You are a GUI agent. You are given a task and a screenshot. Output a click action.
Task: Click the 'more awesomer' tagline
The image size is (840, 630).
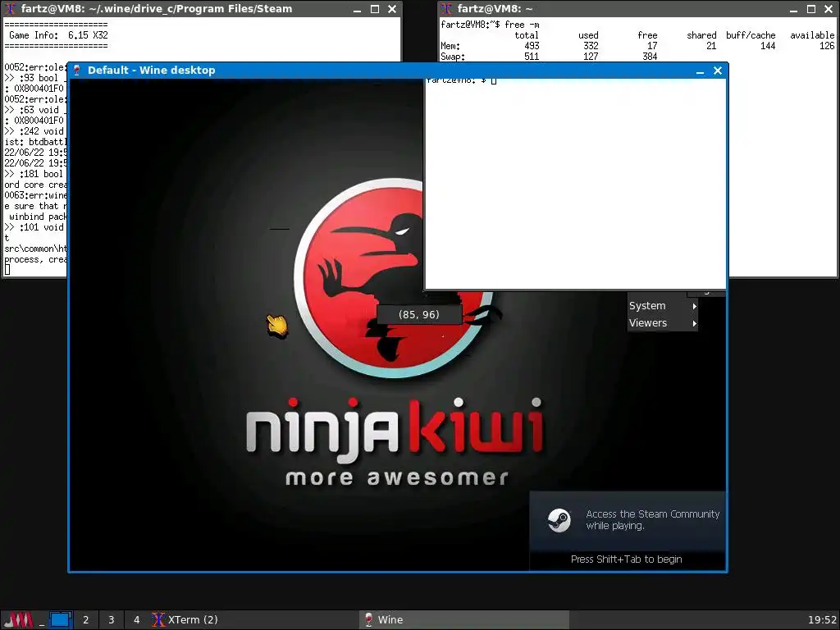coord(397,477)
